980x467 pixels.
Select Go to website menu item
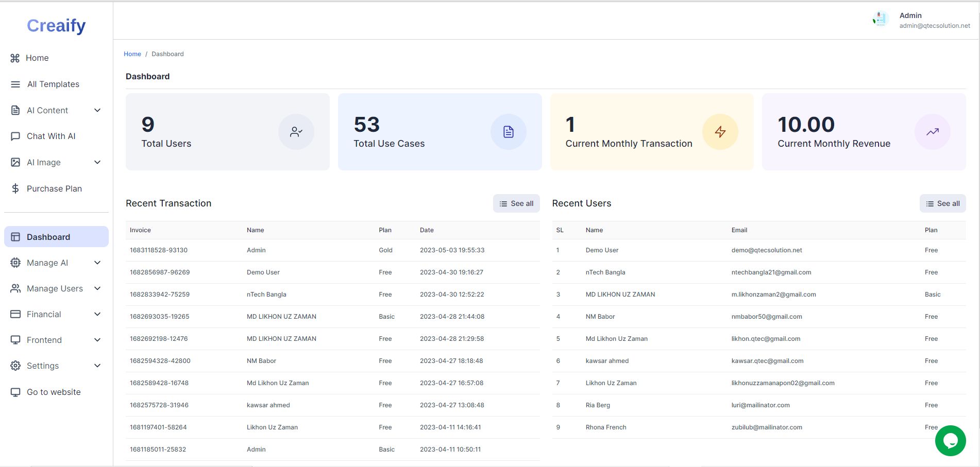[x=54, y=392]
